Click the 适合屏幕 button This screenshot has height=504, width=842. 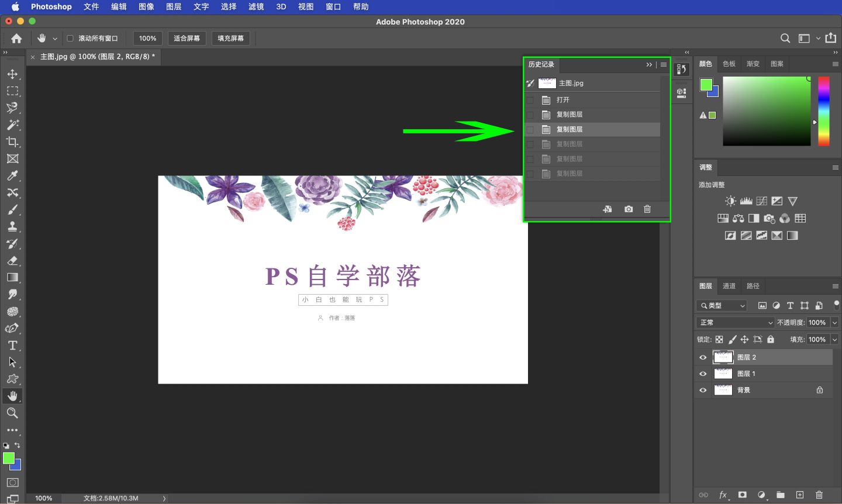187,37
